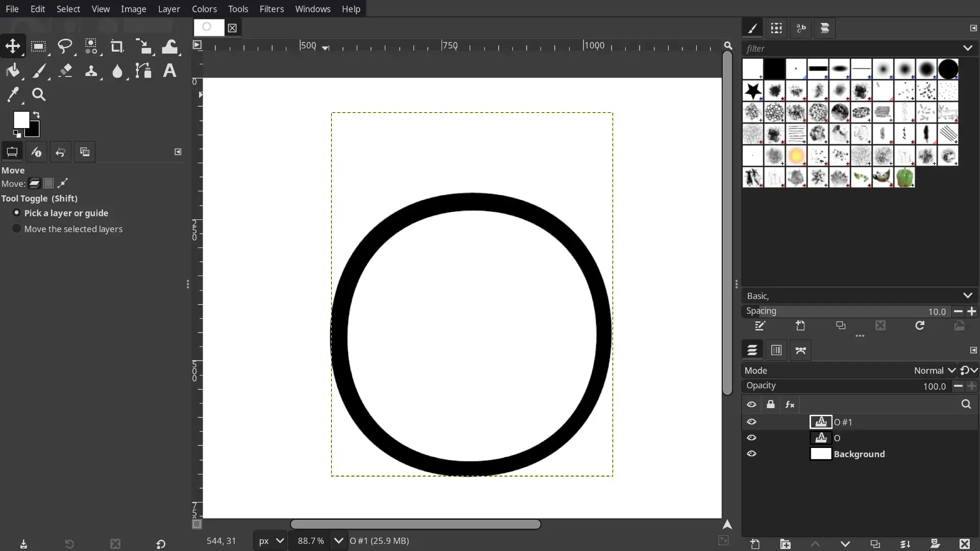
Task: Select the Color Picker eyedropper tool
Action: point(13,94)
